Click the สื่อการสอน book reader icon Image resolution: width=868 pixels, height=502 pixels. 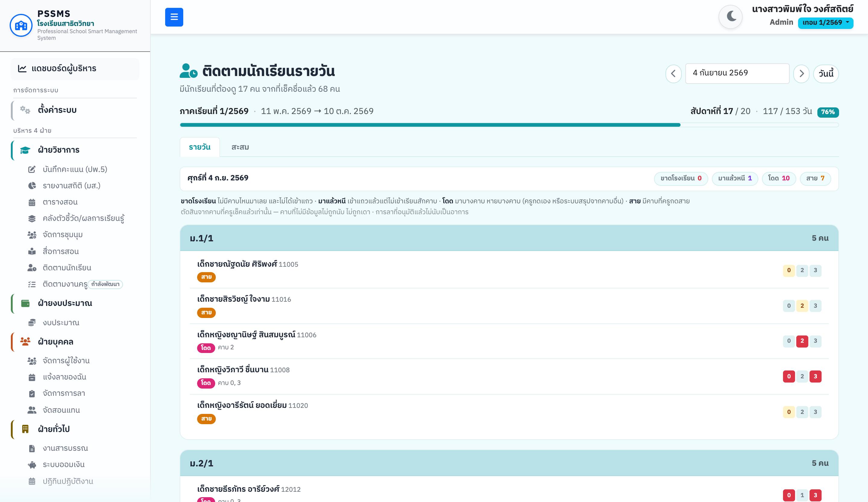pyautogui.click(x=32, y=251)
